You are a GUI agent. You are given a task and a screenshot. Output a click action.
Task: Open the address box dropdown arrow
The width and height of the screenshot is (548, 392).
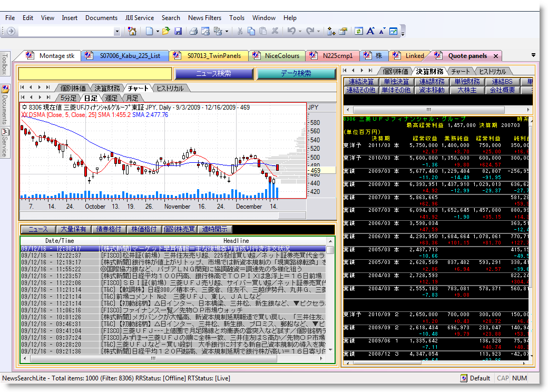117,32
